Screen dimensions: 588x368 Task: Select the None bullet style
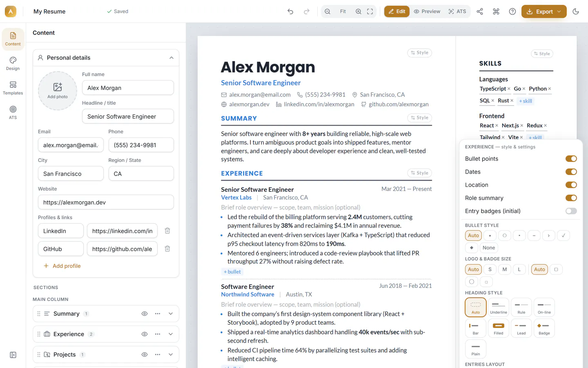489,248
